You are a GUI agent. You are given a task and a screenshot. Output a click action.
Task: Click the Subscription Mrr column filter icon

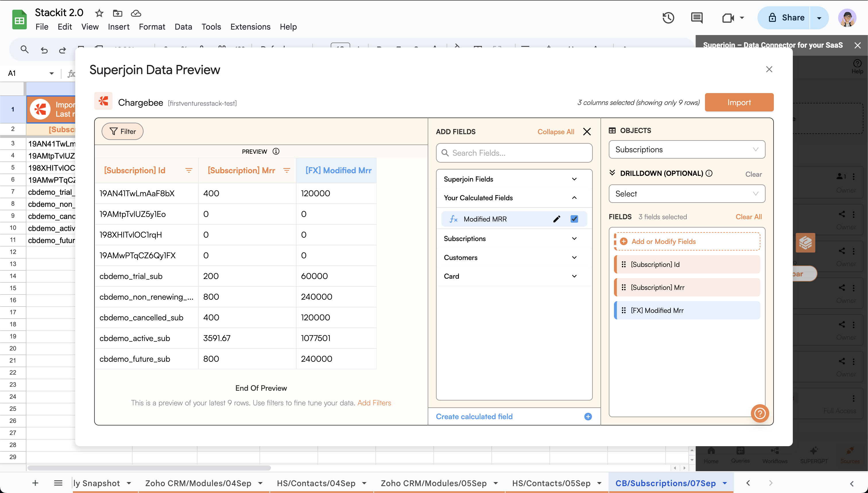pos(286,170)
